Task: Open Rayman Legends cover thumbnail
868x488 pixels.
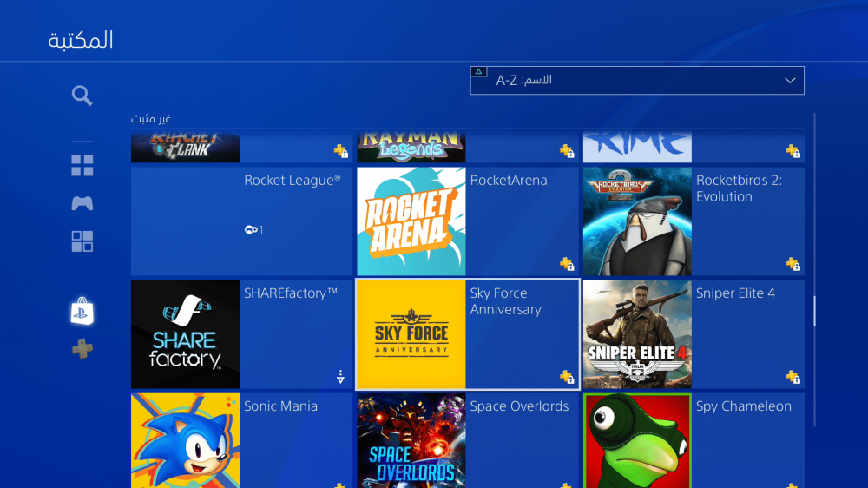Action: [x=411, y=148]
